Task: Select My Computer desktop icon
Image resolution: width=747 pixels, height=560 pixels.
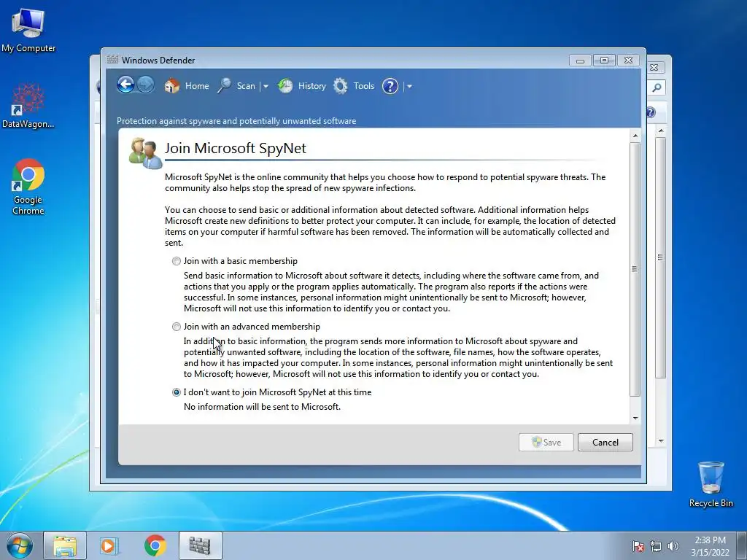Action: [x=28, y=30]
